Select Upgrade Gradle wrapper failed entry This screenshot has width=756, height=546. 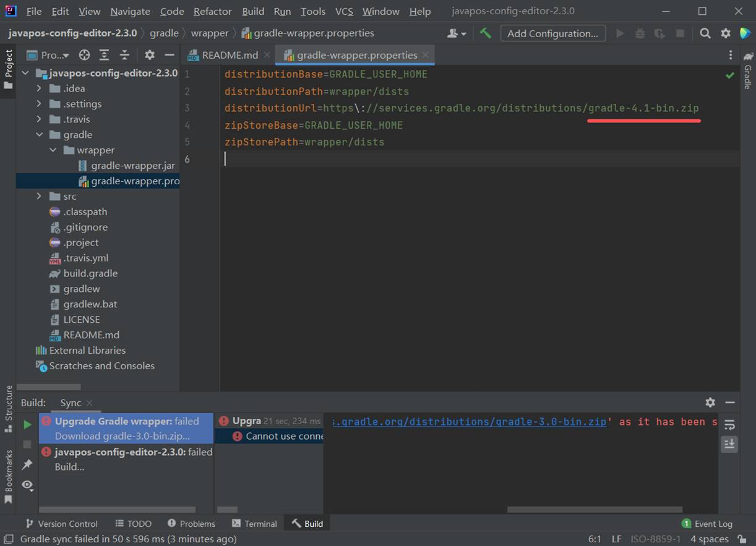click(x=126, y=429)
